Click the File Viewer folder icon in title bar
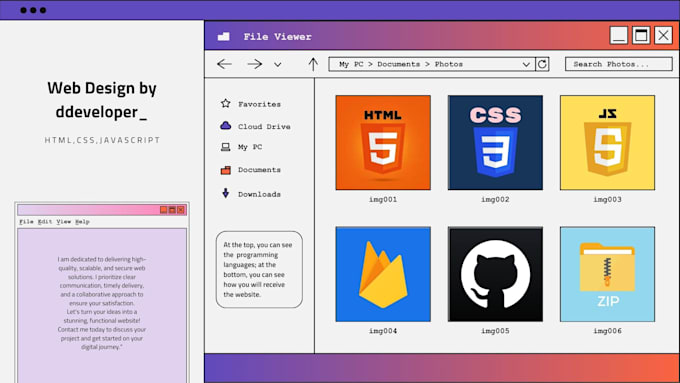Image resolution: width=680 pixels, height=383 pixels. (224, 36)
